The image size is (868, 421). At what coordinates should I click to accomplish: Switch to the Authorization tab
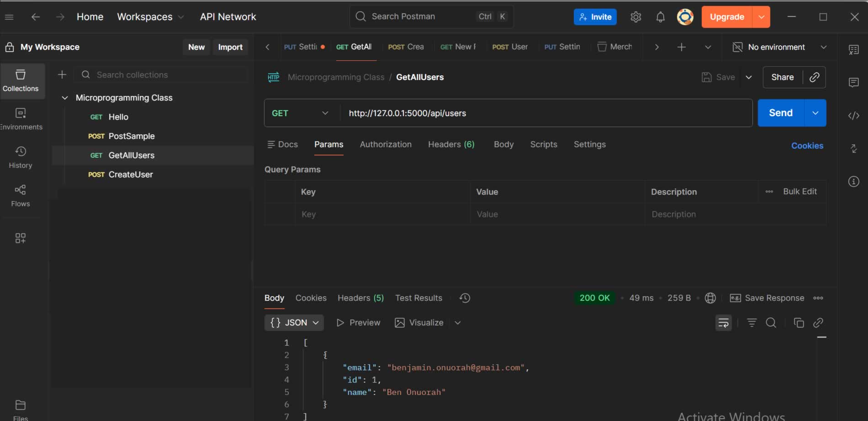(x=385, y=144)
